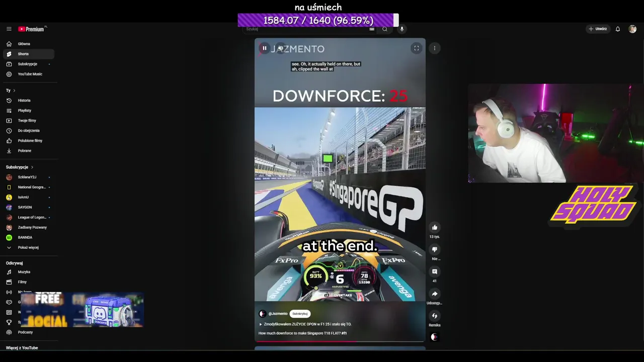Open the comments with 41 replies
This screenshot has width=644, height=362.
click(435, 271)
